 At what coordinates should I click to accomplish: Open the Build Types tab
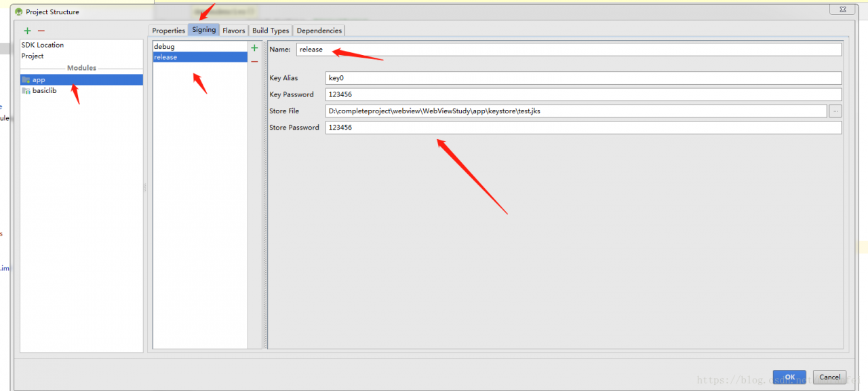pyautogui.click(x=271, y=31)
